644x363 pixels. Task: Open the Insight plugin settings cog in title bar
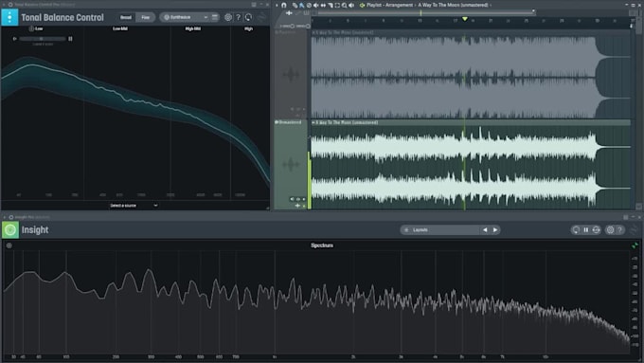[11, 217]
